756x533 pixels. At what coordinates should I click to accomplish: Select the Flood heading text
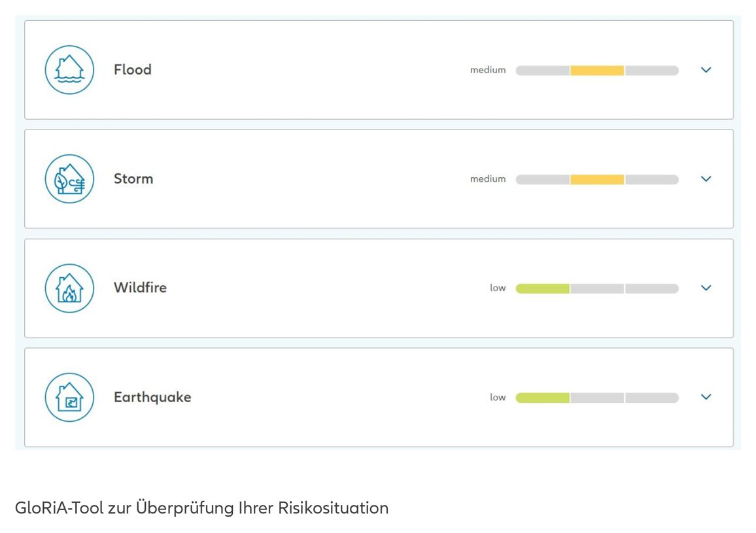(x=133, y=70)
